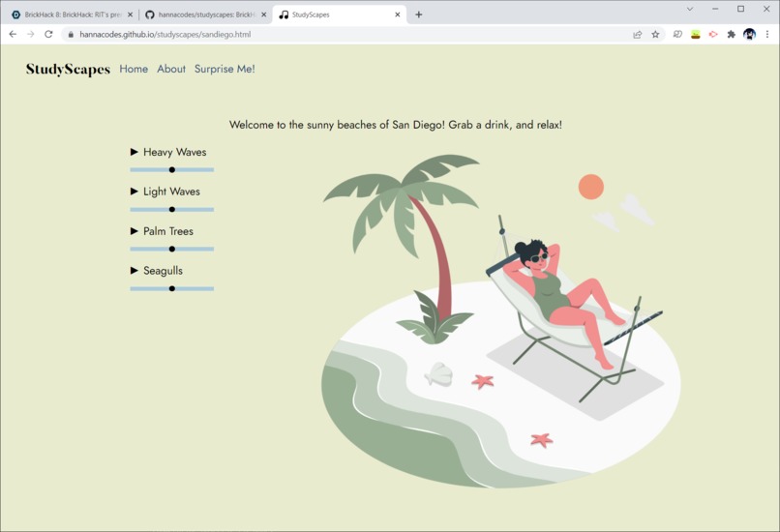Open Chrome's three-dot menu
The width and height of the screenshot is (780, 532).
coord(767,34)
